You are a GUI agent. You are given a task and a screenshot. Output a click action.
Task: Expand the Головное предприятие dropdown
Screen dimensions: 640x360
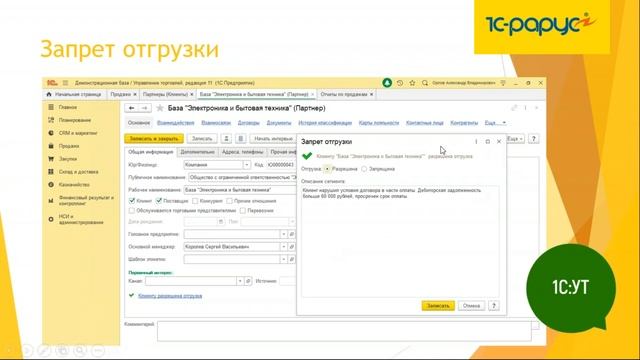(284, 234)
